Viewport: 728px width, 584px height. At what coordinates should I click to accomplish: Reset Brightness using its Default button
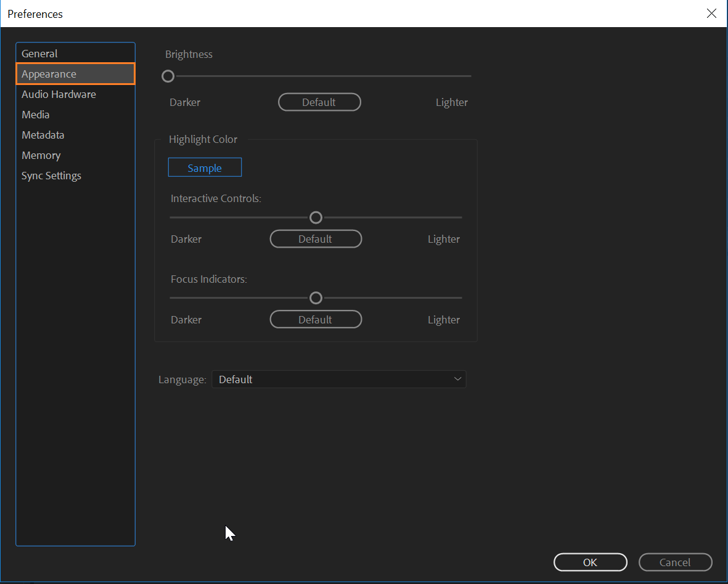point(319,102)
